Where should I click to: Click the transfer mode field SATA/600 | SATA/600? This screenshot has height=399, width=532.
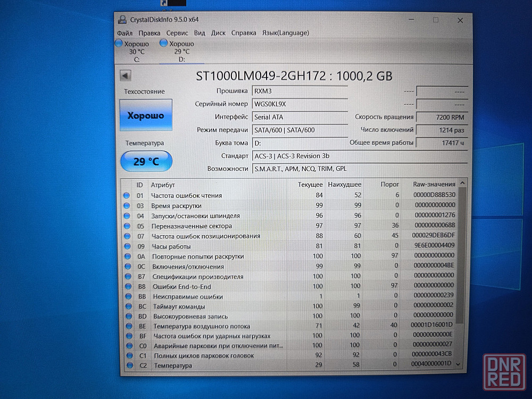(x=300, y=130)
